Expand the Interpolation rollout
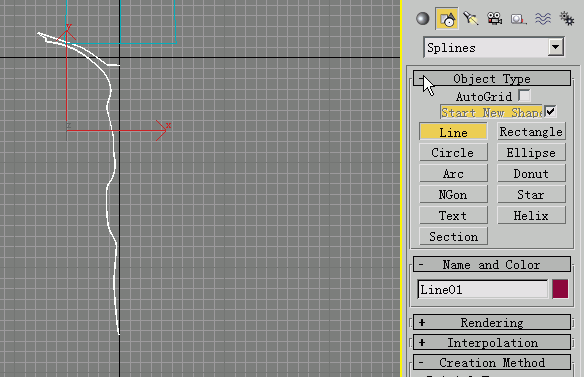This screenshot has height=377, width=584. (492, 342)
